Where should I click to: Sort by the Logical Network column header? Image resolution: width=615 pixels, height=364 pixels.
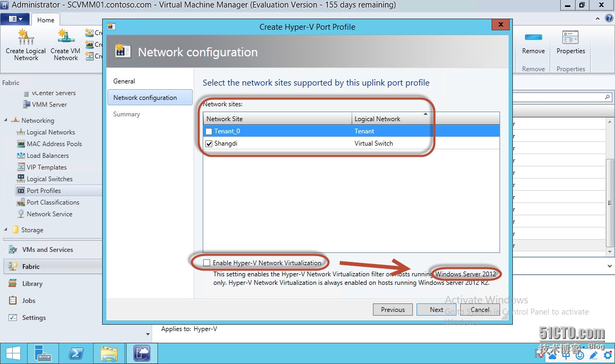click(426, 118)
